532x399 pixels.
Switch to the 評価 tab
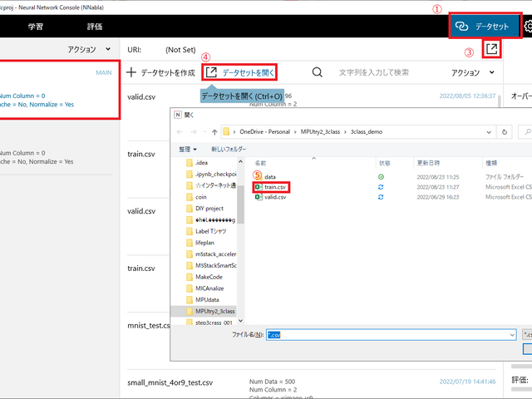pyautogui.click(x=96, y=27)
